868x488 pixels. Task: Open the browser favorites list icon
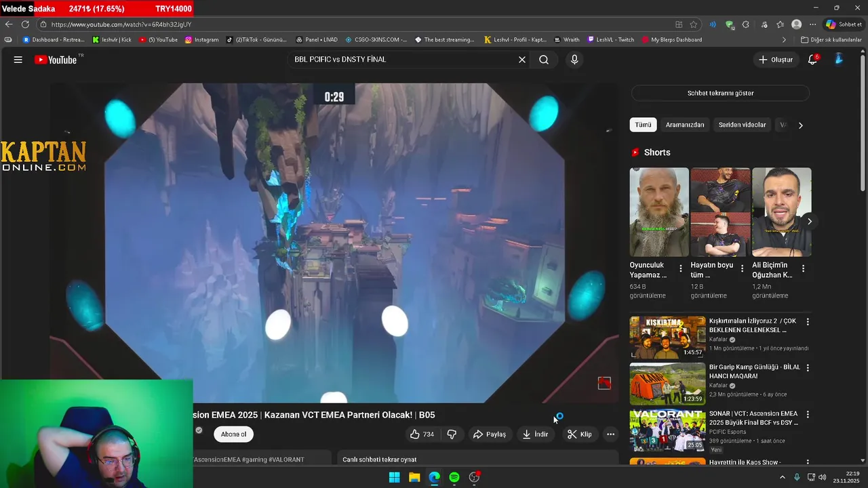(x=781, y=24)
